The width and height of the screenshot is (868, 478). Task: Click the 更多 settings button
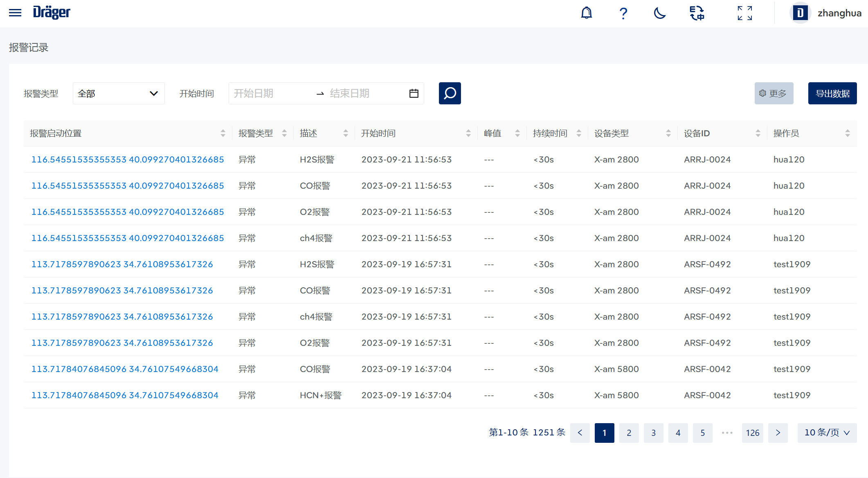click(x=774, y=93)
